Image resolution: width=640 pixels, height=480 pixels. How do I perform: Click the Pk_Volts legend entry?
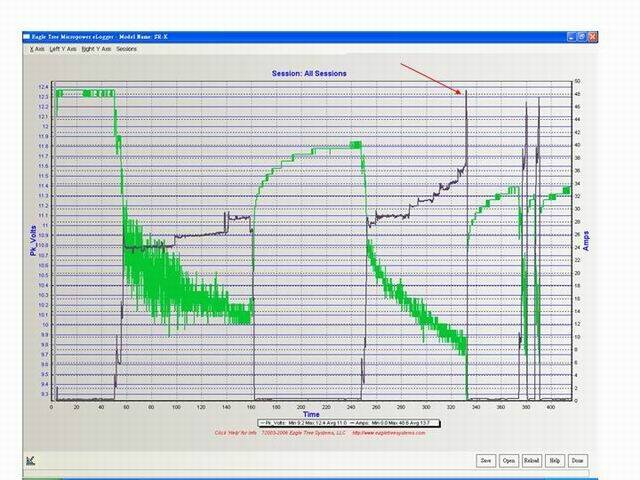pos(303,423)
